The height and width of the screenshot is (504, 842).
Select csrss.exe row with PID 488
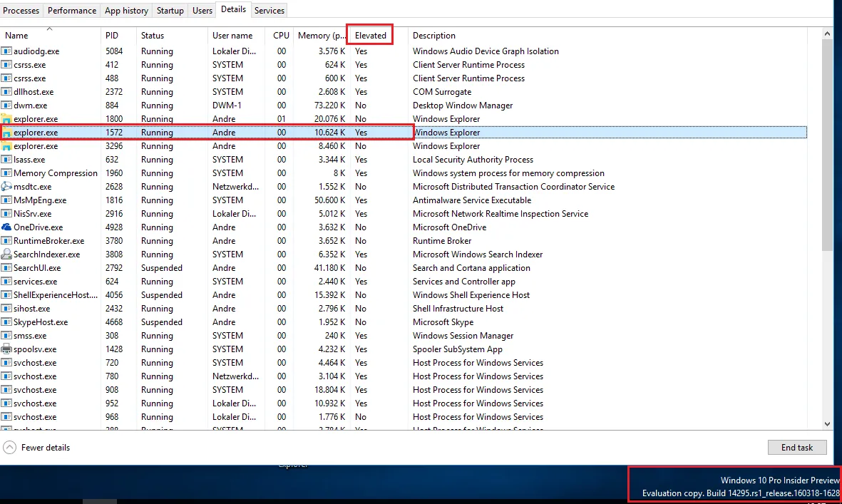coord(404,78)
